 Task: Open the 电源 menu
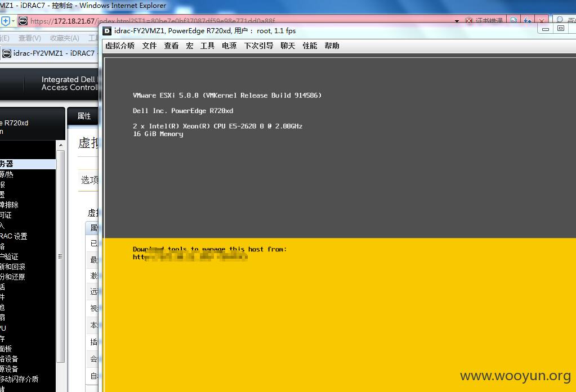(x=229, y=46)
